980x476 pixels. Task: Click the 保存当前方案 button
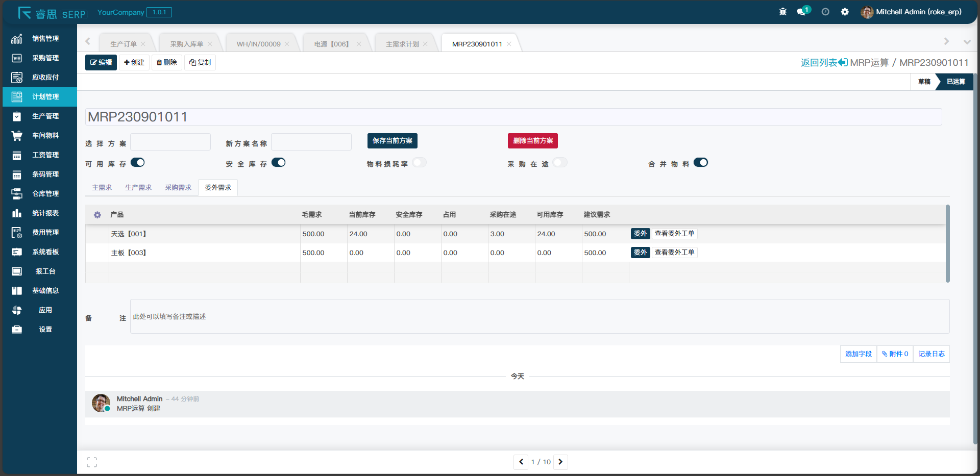392,141
